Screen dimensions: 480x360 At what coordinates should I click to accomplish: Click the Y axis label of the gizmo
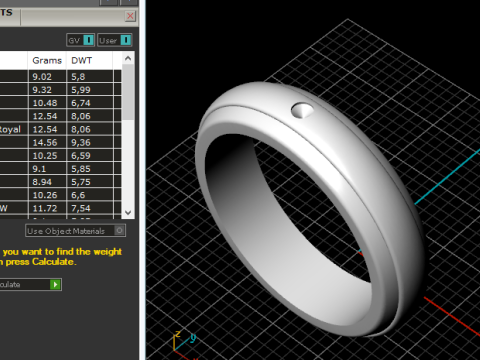193,338
